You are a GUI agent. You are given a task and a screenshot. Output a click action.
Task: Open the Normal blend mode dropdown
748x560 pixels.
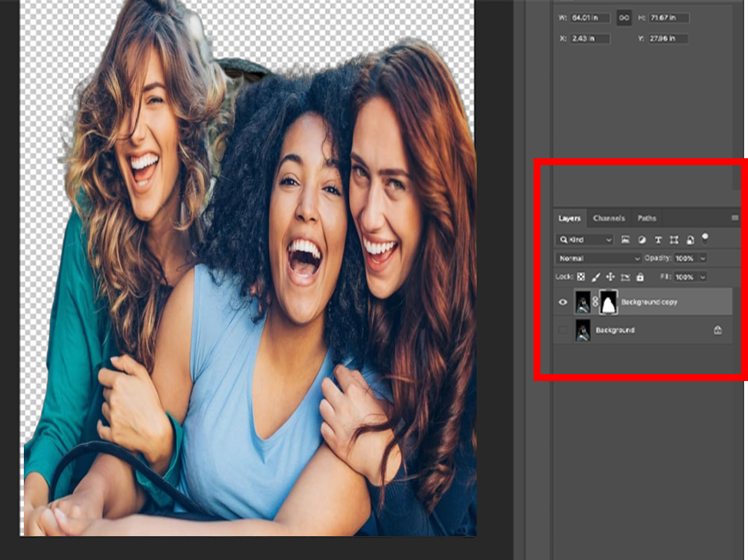coord(599,258)
